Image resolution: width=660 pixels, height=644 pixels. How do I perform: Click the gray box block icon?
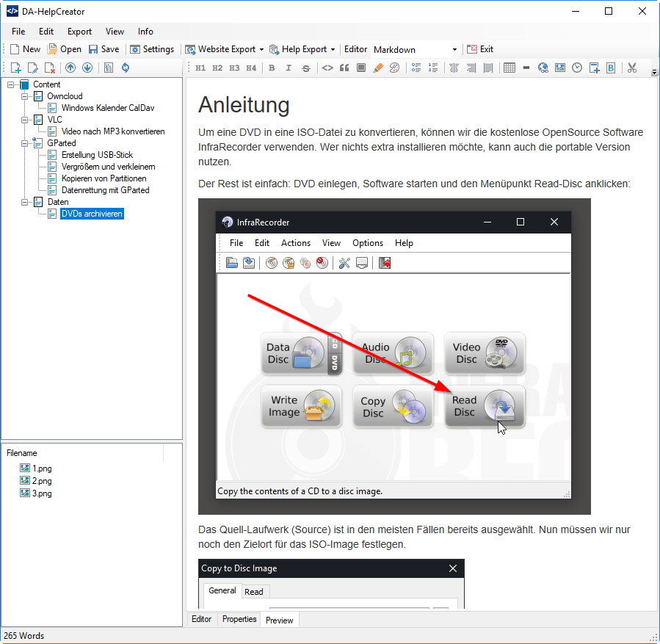pyautogui.click(x=360, y=68)
